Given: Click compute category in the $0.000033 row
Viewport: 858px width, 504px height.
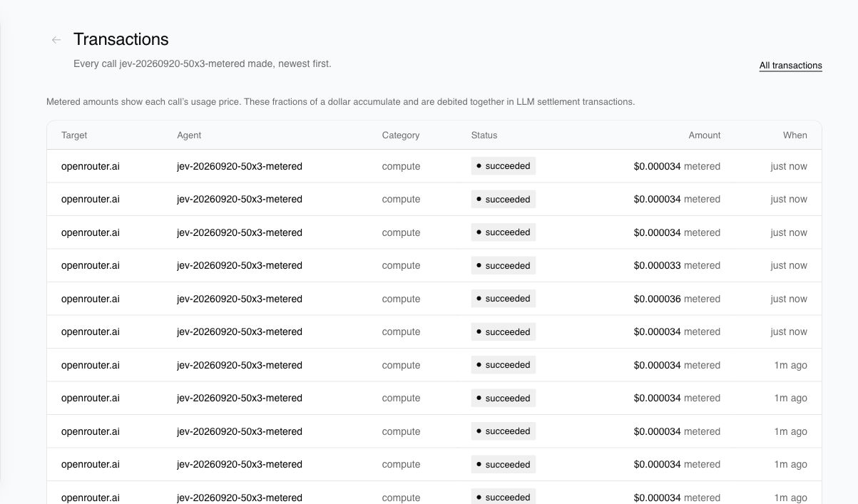Looking at the screenshot, I should [401, 266].
